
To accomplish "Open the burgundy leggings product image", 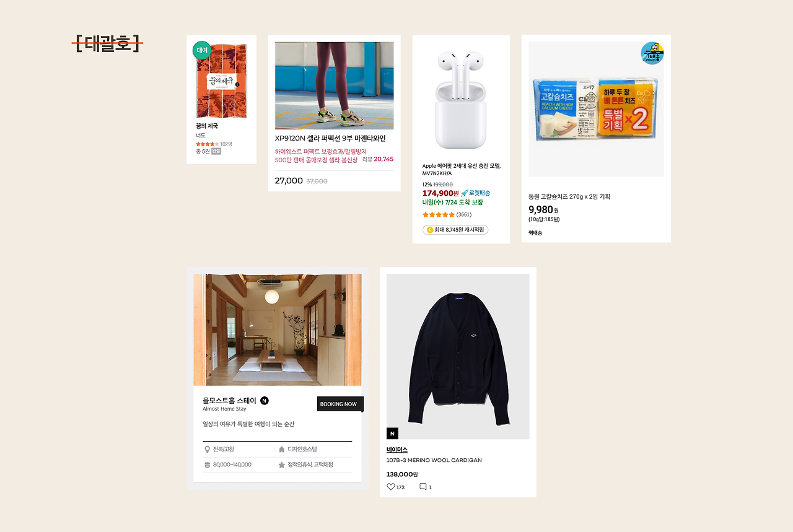I will [335, 85].
